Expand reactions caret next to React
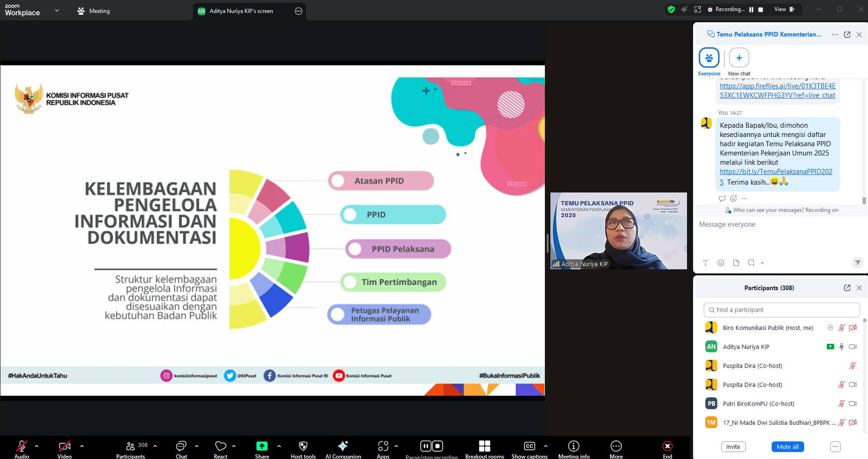868x459 pixels. coord(234,446)
